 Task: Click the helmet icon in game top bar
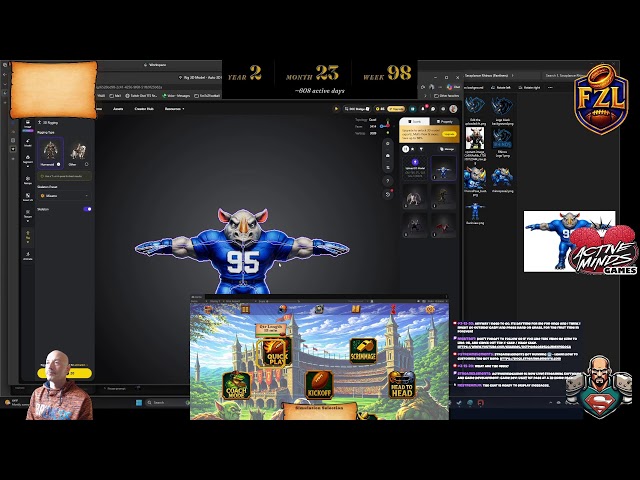pos(282,309)
